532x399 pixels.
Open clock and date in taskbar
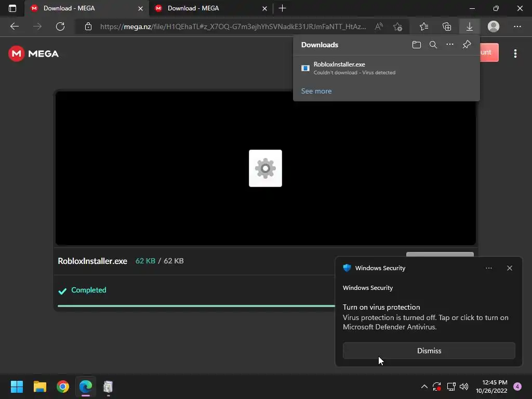coord(491,387)
